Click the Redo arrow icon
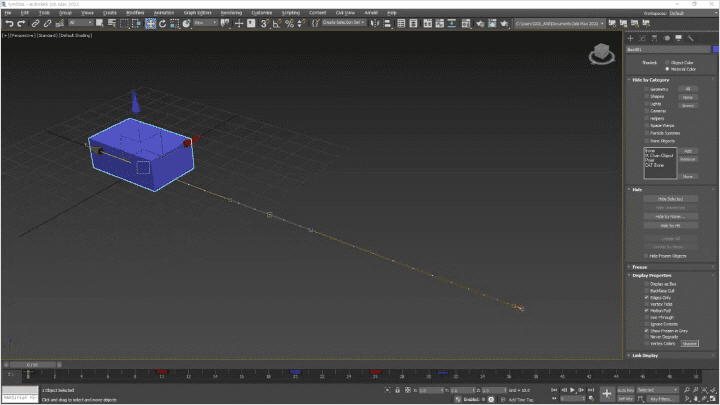 21,23
